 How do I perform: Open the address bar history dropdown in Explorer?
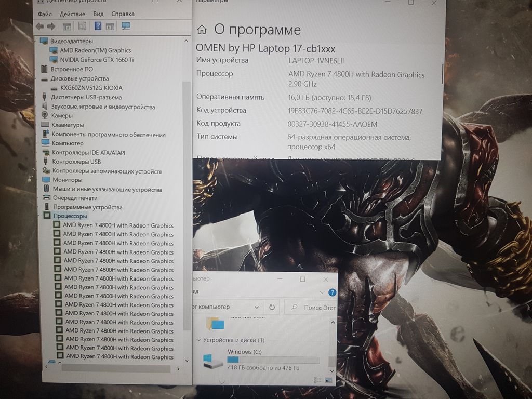pos(256,307)
